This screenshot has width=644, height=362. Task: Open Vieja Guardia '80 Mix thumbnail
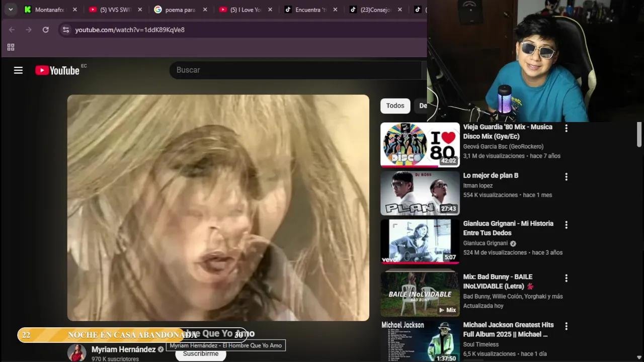[420, 145]
